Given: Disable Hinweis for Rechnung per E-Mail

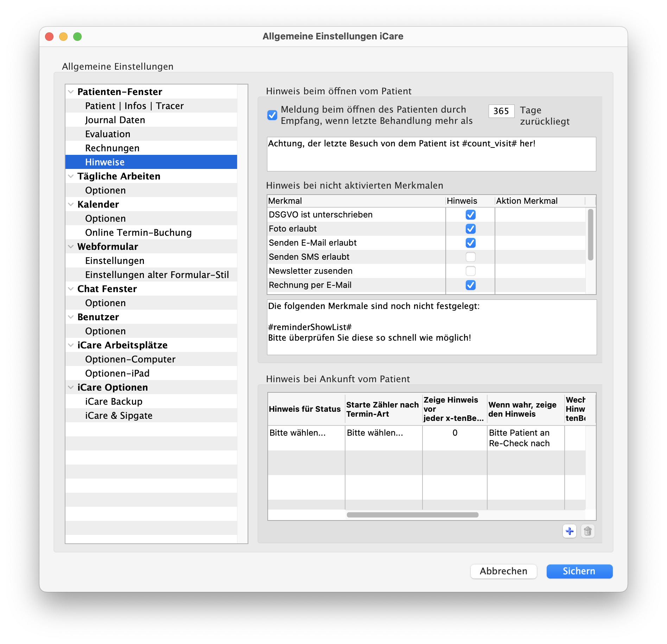Looking at the screenshot, I should coord(470,285).
